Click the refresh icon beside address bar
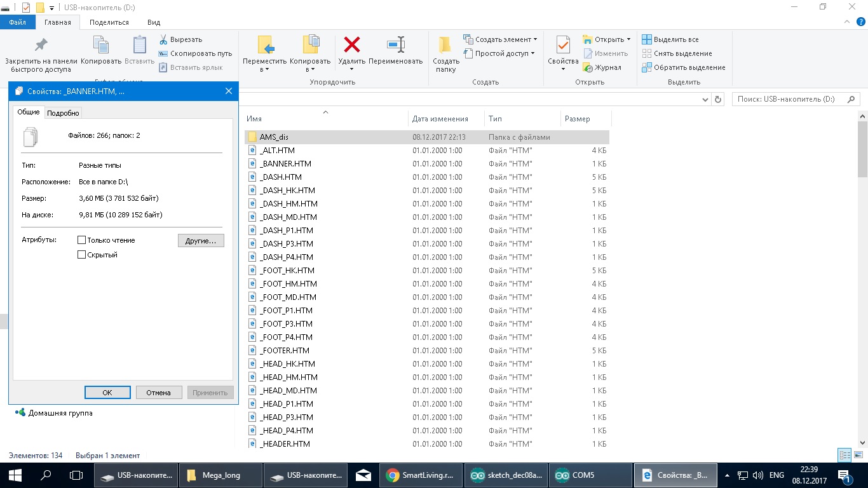This screenshot has height=488, width=868. click(x=718, y=100)
